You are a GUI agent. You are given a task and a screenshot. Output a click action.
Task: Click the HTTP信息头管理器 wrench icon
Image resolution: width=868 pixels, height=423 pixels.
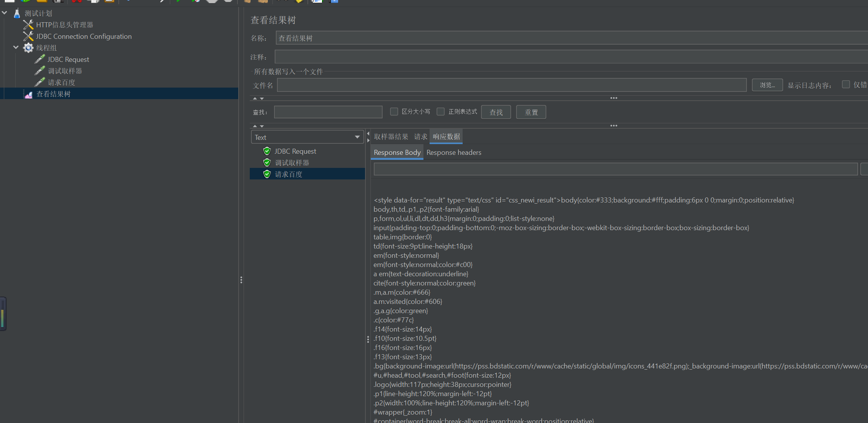click(28, 25)
